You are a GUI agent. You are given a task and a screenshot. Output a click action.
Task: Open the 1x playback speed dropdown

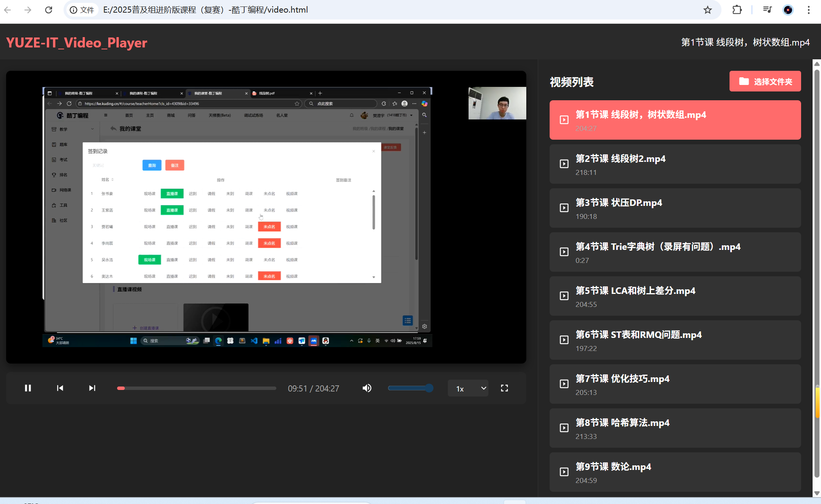pos(468,388)
